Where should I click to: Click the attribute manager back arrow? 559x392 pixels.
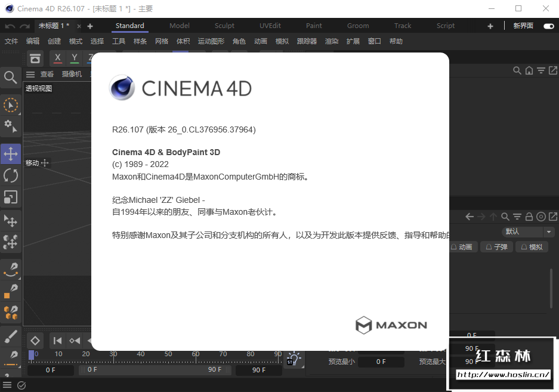[470, 217]
